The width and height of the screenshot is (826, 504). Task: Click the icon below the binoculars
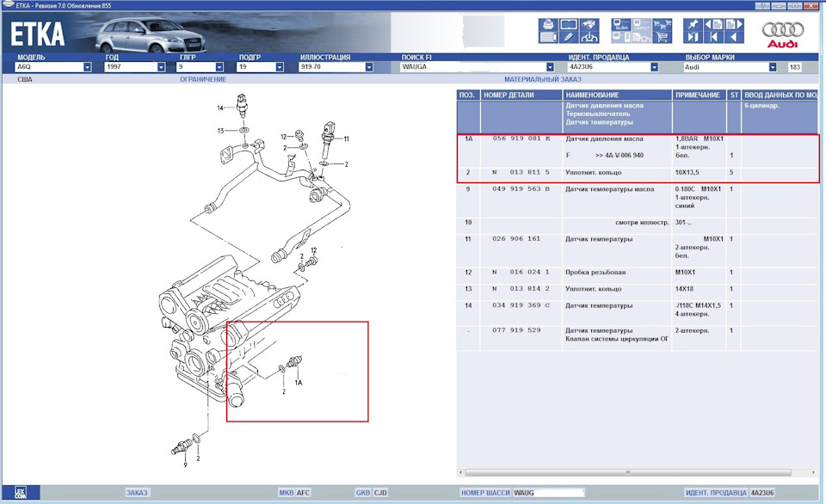589,37
